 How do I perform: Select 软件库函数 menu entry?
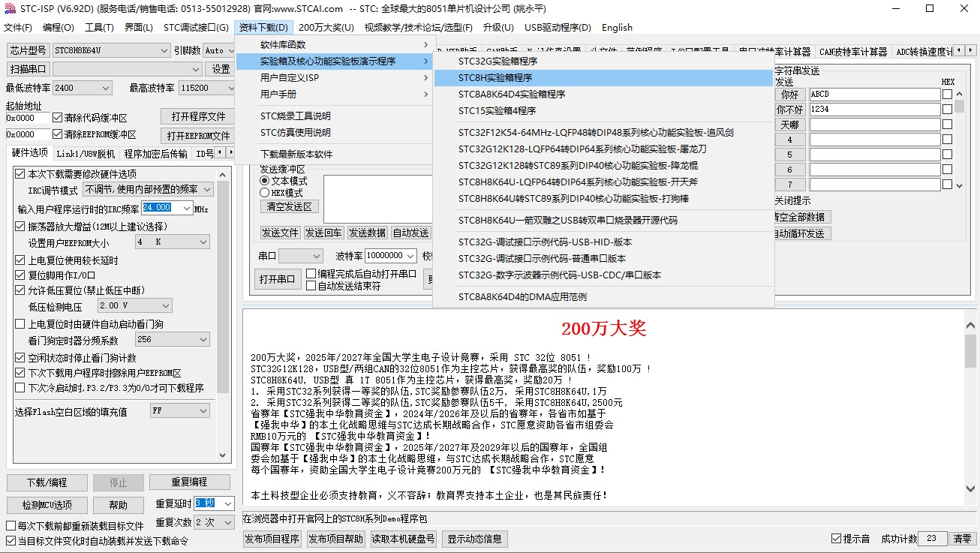[x=335, y=45]
